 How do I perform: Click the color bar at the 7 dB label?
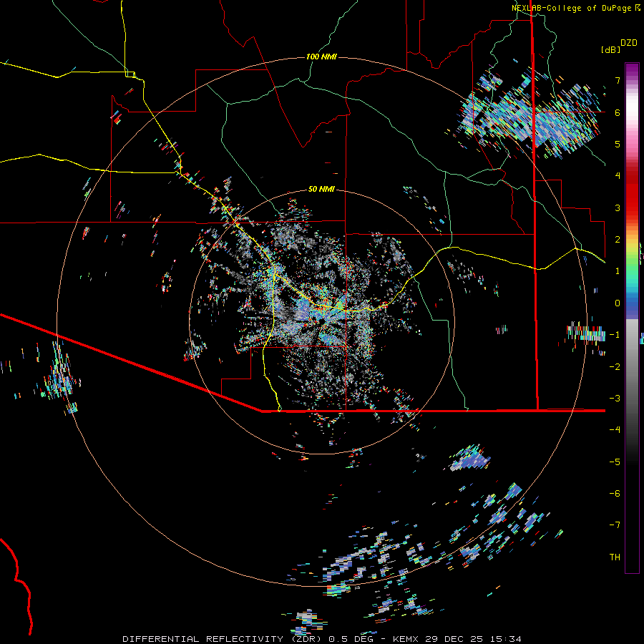point(632,80)
